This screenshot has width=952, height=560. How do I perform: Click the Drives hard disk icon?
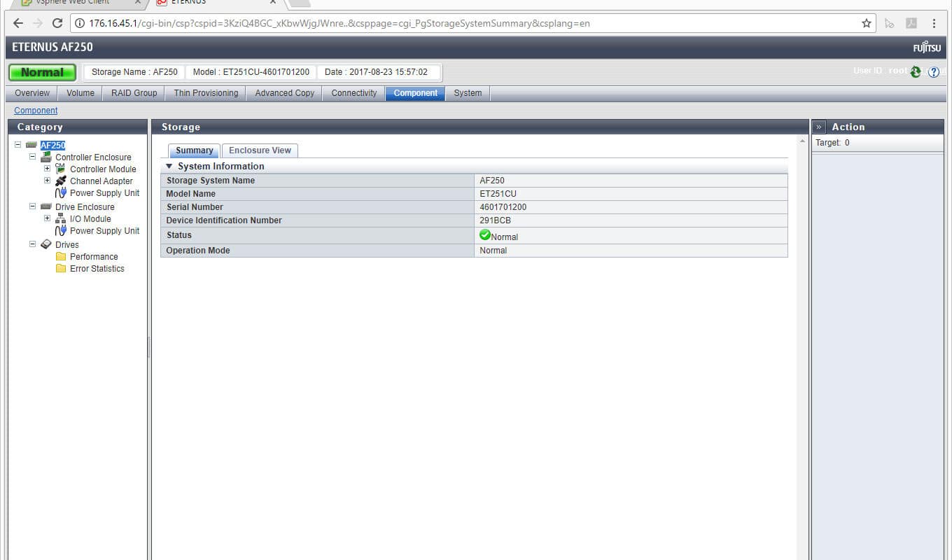tap(46, 244)
